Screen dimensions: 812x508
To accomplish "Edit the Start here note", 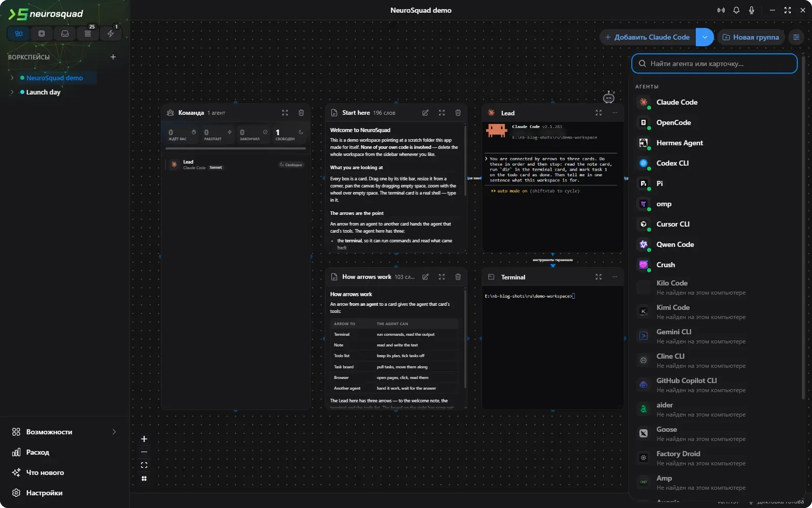I will tap(425, 113).
